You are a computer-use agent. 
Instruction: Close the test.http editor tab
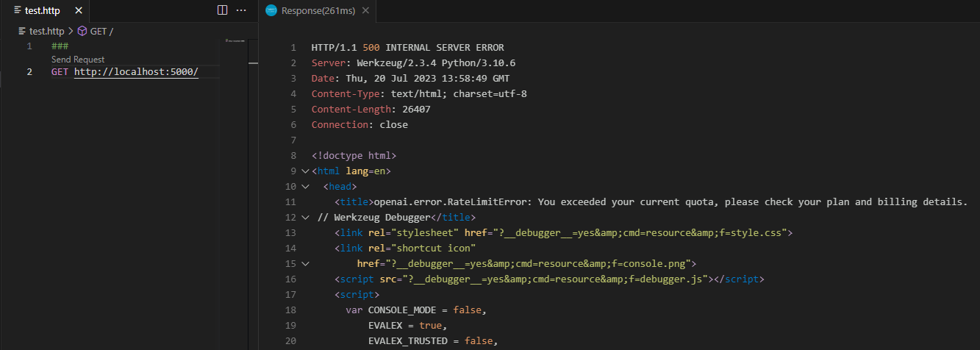(79, 10)
